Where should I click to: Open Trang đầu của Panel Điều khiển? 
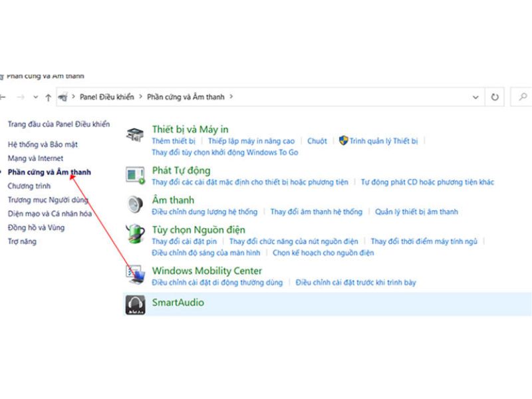pyautogui.click(x=59, y=124)
